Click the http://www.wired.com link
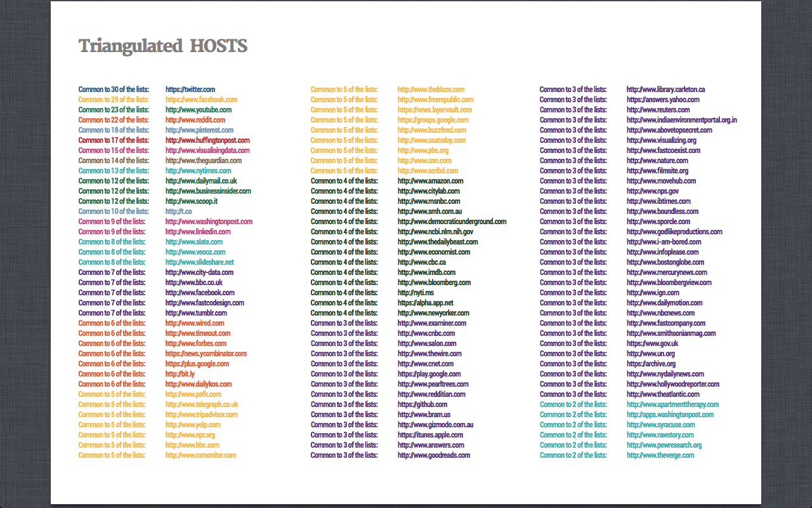This screenshot has width=812, height=508. (195, 323)
